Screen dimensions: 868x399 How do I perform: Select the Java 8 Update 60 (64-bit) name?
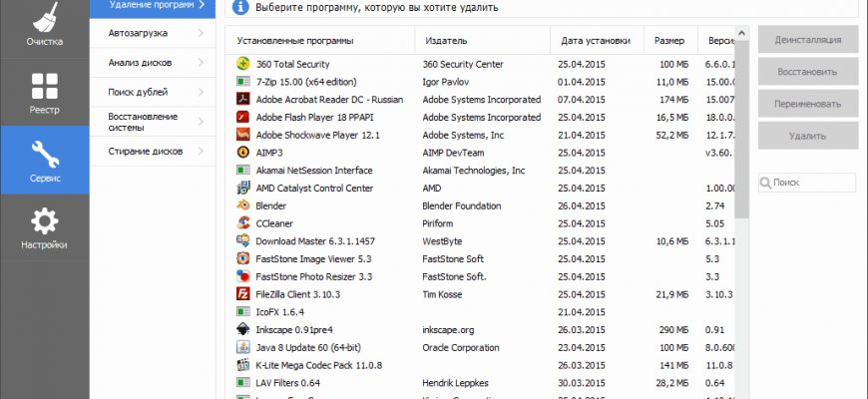[x=310, y=347]
